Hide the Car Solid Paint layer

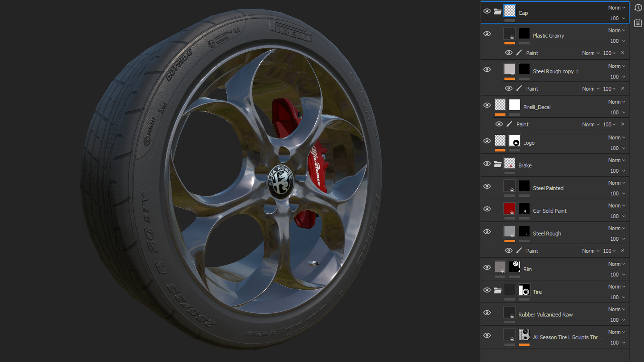tap(487, 209)
